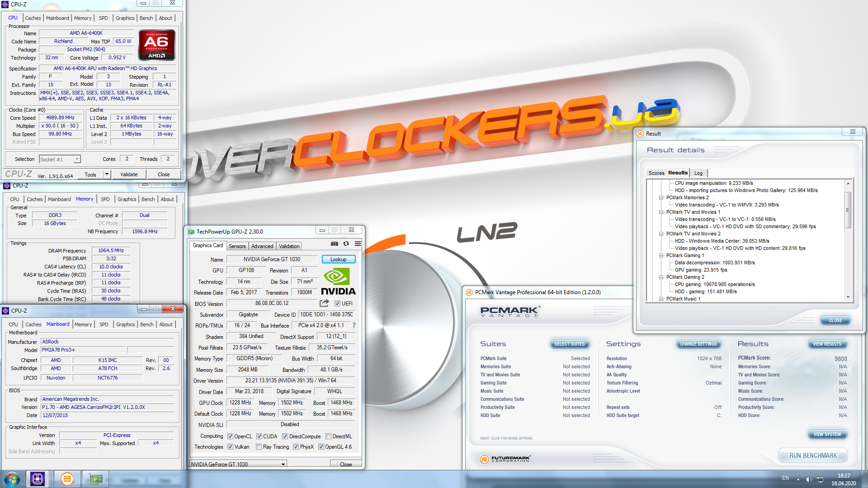Click the Result tree vertical scrollbar thumb
Viewport: 868px width, 488px height.
[x=848, y=210]
